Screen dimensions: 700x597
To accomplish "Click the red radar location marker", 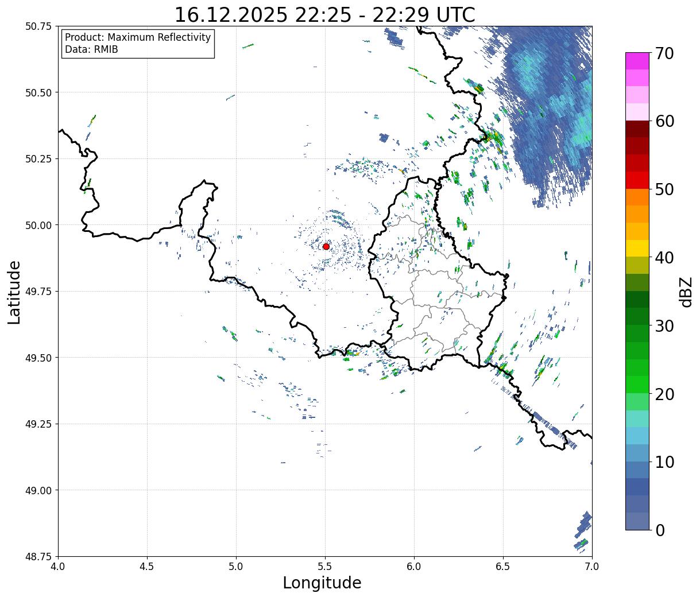I will pyautogui.click(x=326, y=246).
